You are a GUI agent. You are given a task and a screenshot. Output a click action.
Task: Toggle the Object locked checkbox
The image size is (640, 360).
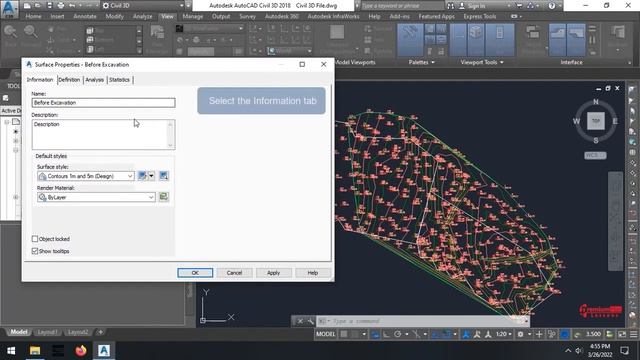pos(35,239)
